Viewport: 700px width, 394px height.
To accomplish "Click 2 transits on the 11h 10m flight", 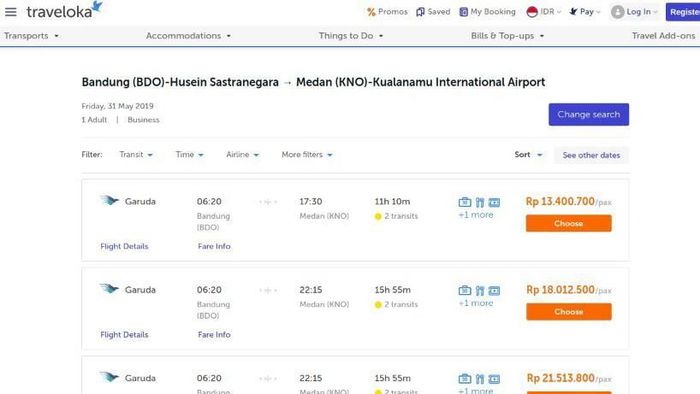I will click(x=396, y=216).
